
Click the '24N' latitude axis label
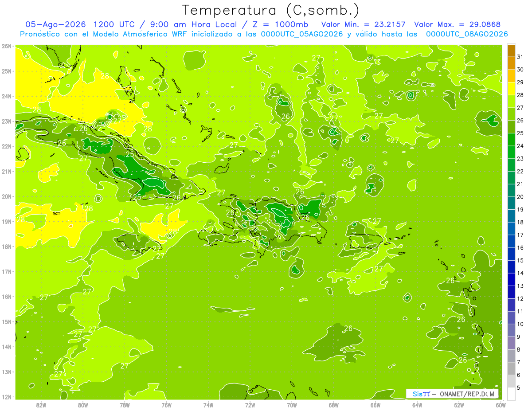7,96
